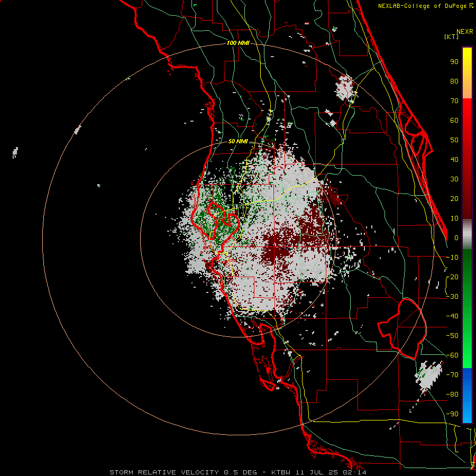Click the -30 knot scale label
The image size is (476, 476).
[452, 297]
